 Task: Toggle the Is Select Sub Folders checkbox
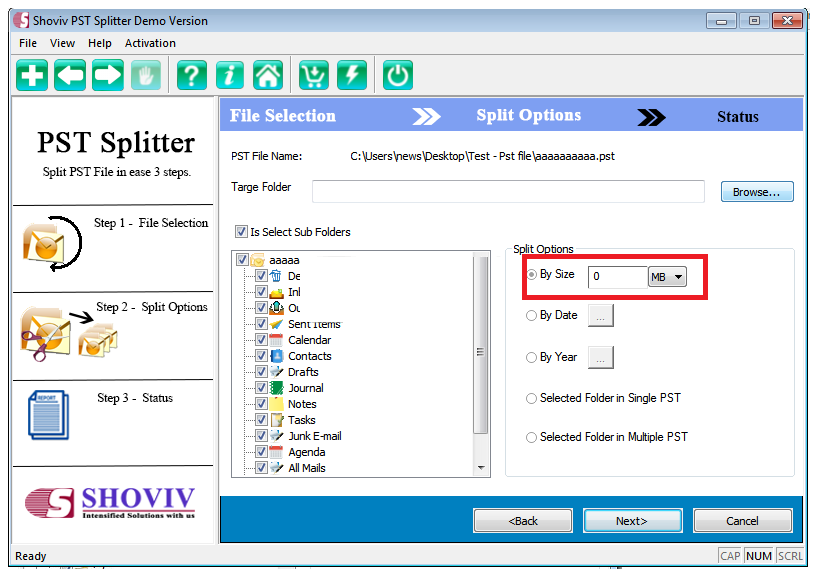click(241, 231)
